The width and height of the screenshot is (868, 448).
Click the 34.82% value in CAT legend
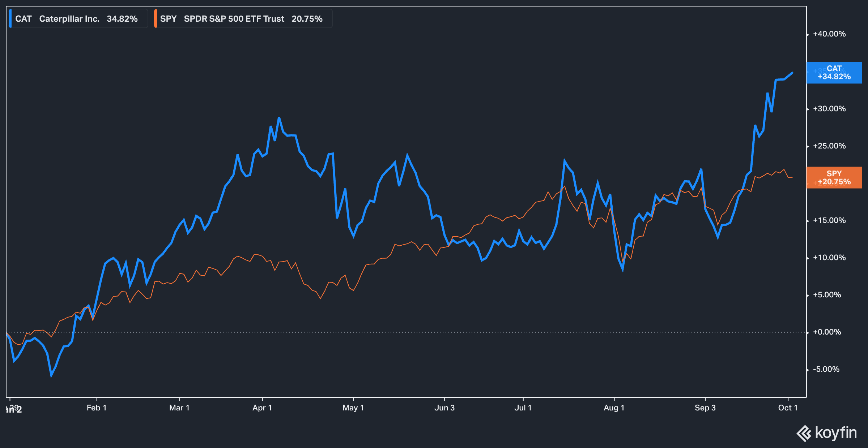coord(122,19)
